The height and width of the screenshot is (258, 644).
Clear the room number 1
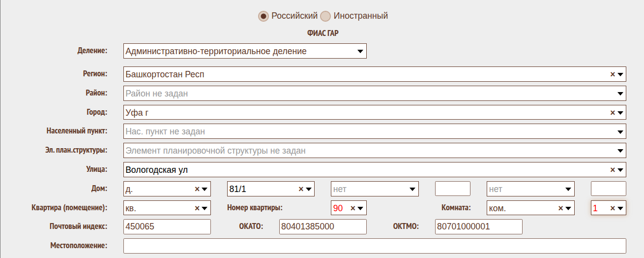613,208
